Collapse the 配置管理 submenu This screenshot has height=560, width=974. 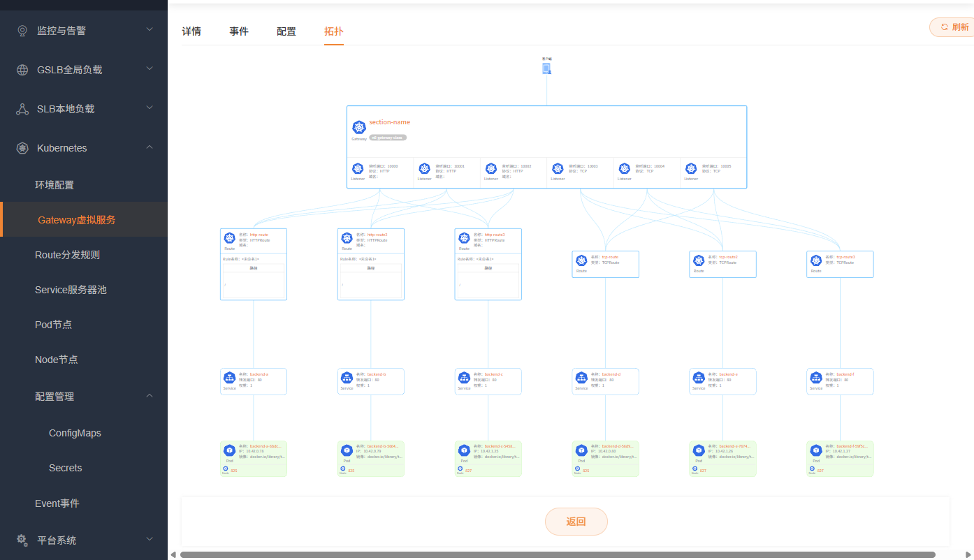pos(149,396)
